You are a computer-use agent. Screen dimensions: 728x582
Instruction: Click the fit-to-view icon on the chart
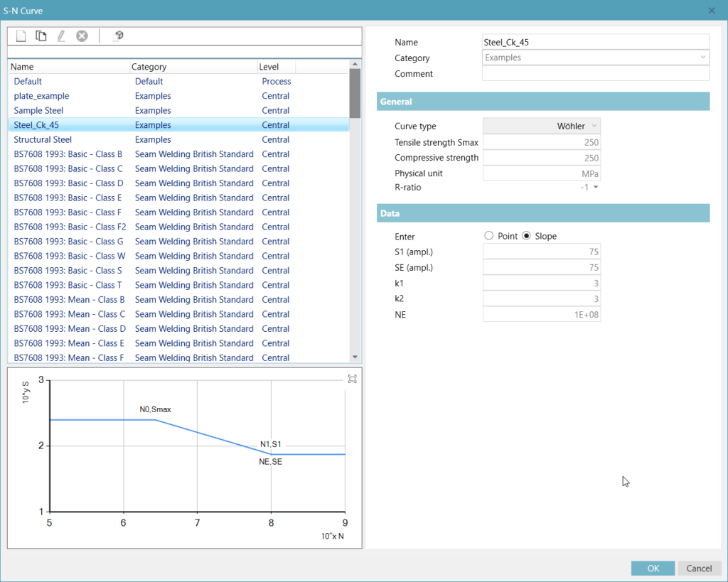click(x=353, y=379)
